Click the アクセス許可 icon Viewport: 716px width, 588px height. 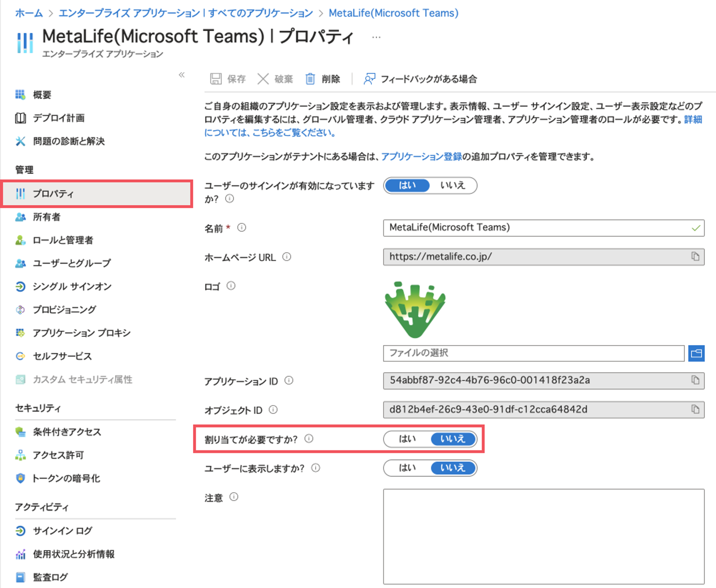(20, 455)
